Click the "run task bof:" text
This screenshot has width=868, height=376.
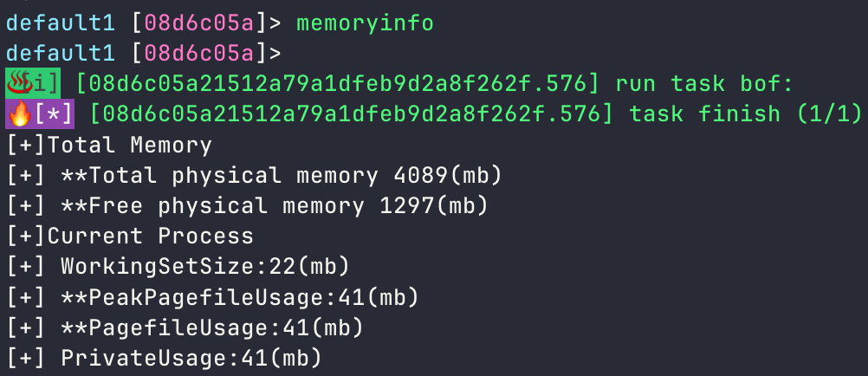coord(704,84)
